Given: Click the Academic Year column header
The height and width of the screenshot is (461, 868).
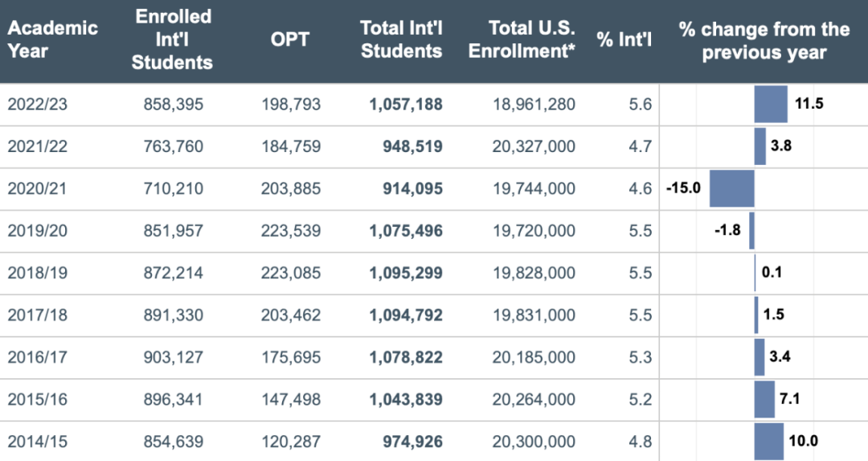Looking at the screenshot, I should (52, 39).
